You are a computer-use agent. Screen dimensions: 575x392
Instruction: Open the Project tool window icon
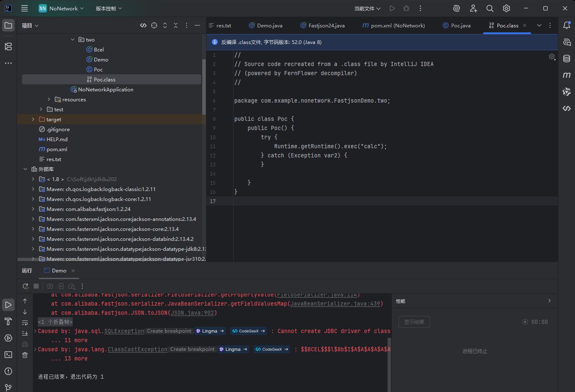(x=8, y=25)
